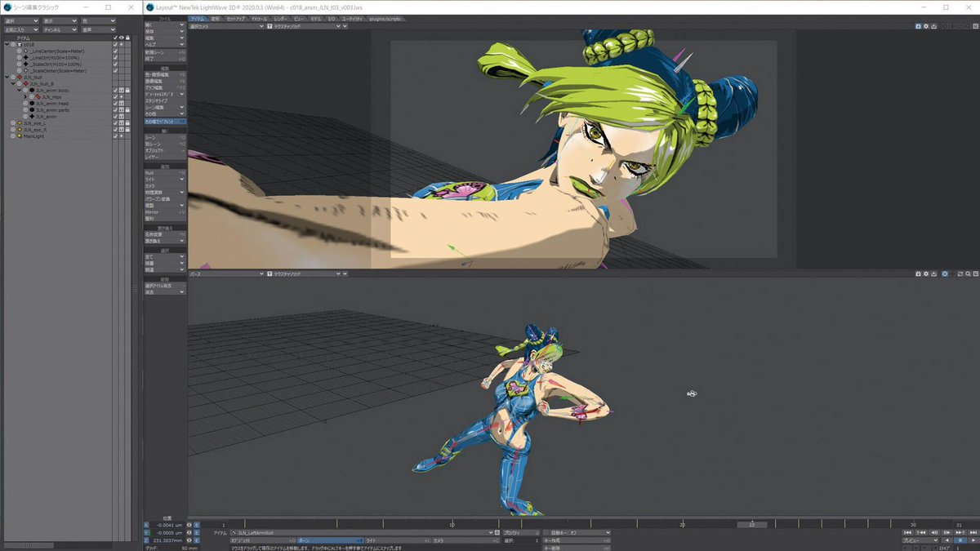Click top viewport's second corner icon
Image resolution: width=980 pixels, height=551 pixels.
tap(926, 26)
